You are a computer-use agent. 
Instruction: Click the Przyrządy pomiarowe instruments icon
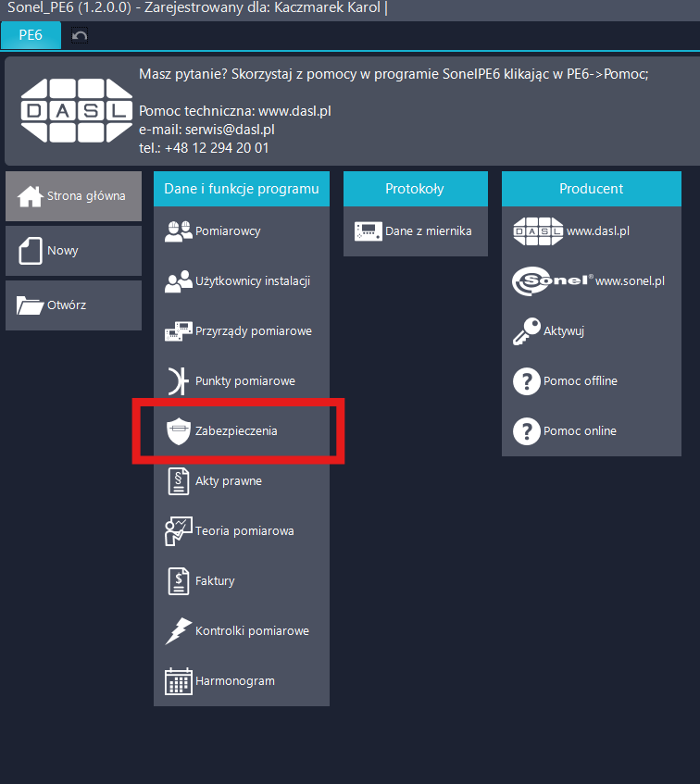click(x=178, y=331)
